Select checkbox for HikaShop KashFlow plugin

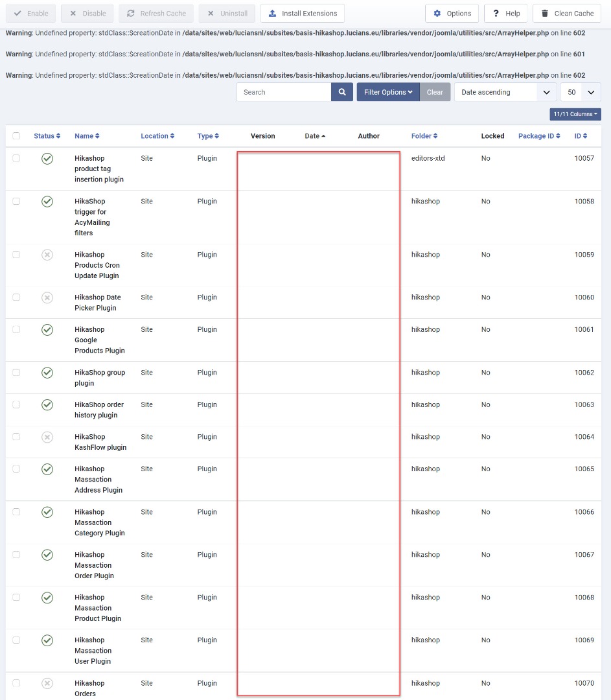16,437
